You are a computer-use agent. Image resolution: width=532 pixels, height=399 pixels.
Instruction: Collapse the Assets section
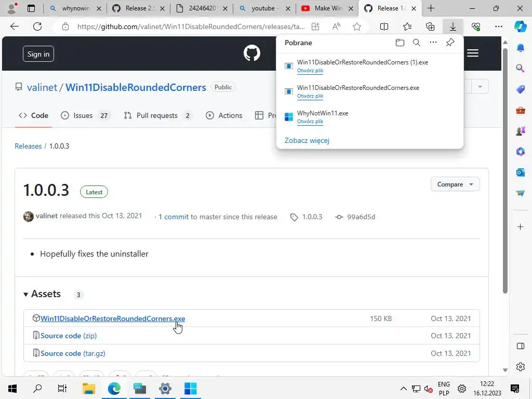(43, 294)
